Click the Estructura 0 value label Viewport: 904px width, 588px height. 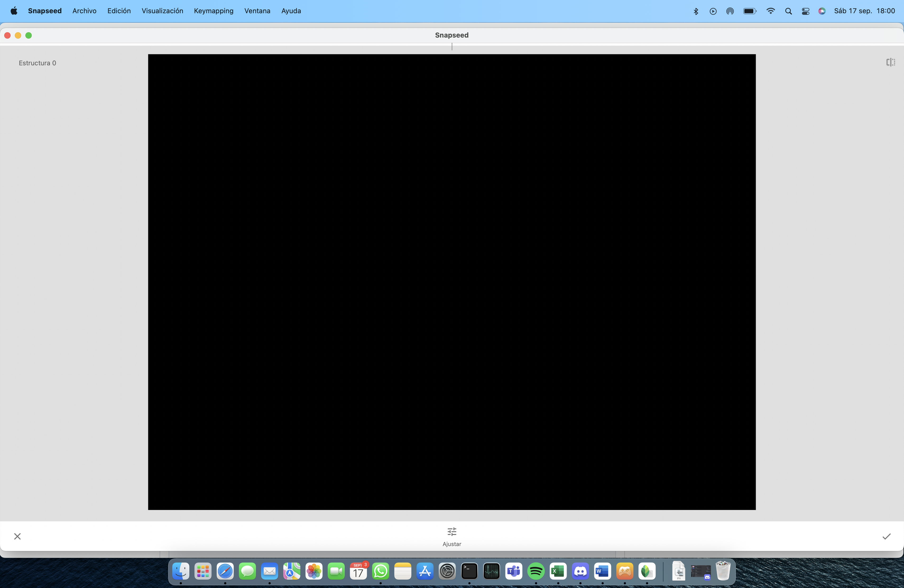click(37, 63)
